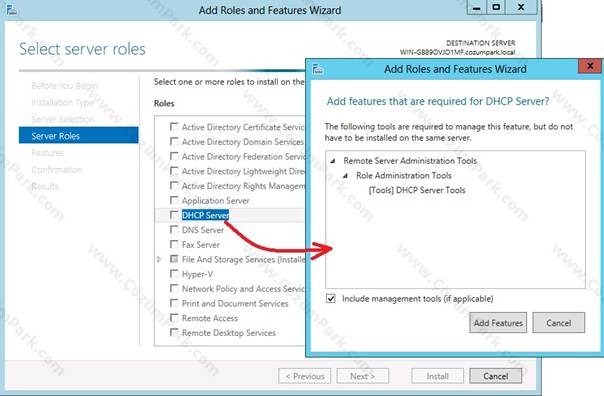Select the Hyper-V role label

coord(197,274)
